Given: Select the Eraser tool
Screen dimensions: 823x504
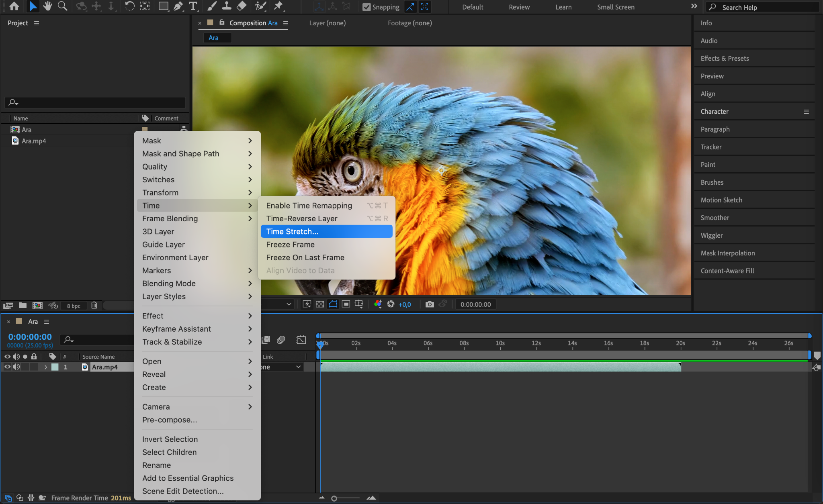Looking at the screenshot, I should [x=242, y=6].
